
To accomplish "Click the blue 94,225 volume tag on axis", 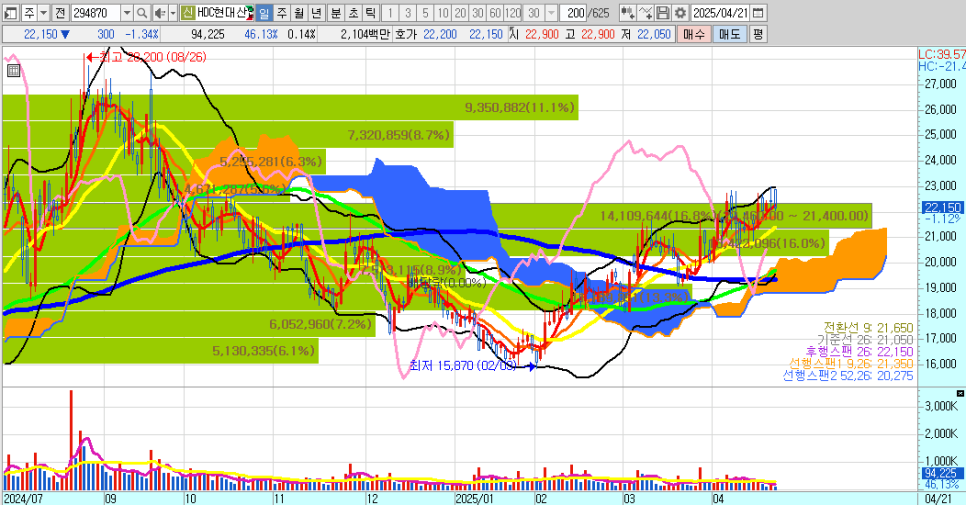I will click(943, 473).
